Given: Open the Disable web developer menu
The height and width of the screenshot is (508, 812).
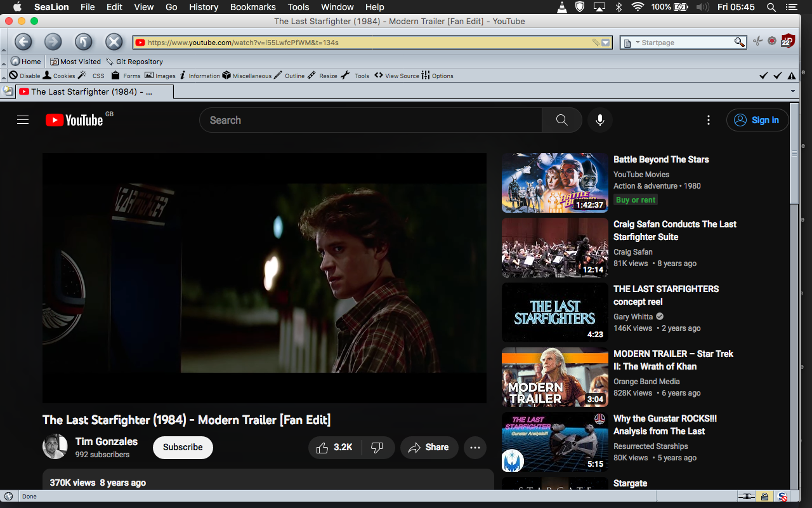Looking at the screenshot, I should click(x=24, y=76).
